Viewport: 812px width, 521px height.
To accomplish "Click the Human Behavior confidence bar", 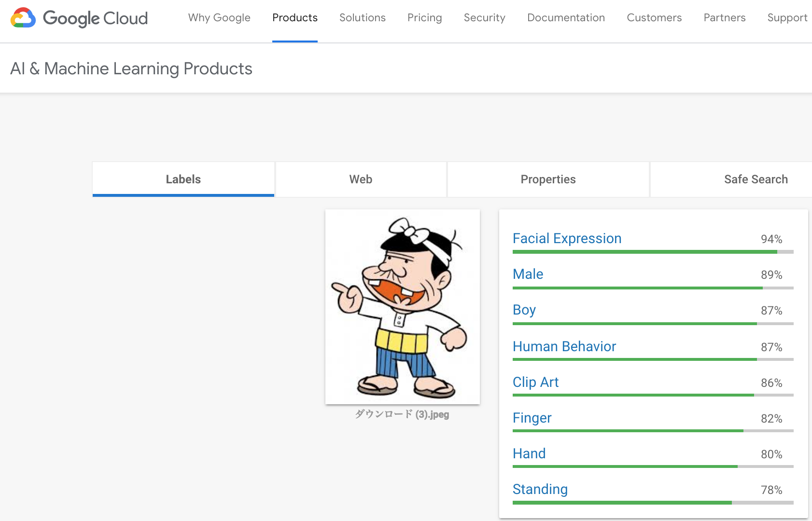I will click(653, 359).
